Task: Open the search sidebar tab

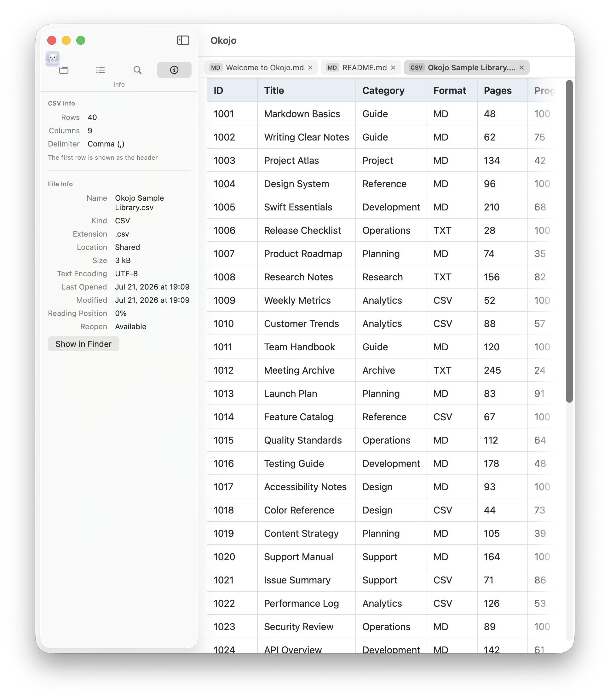Action: tap(137, 70)
